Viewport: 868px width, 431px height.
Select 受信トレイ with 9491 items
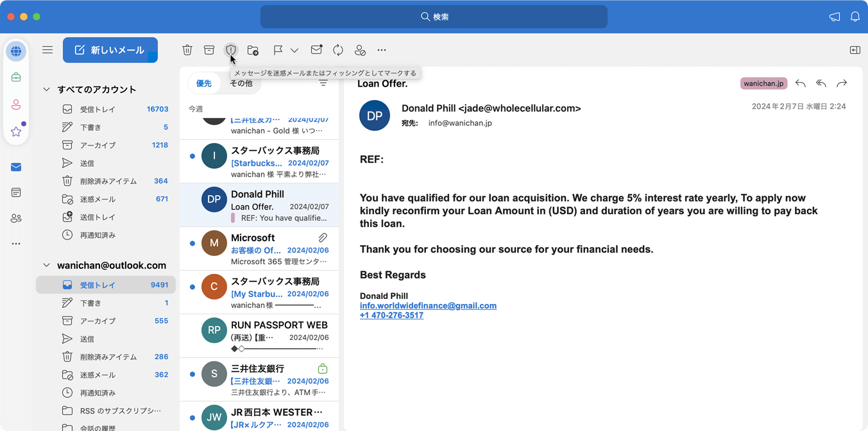(106, 285)
